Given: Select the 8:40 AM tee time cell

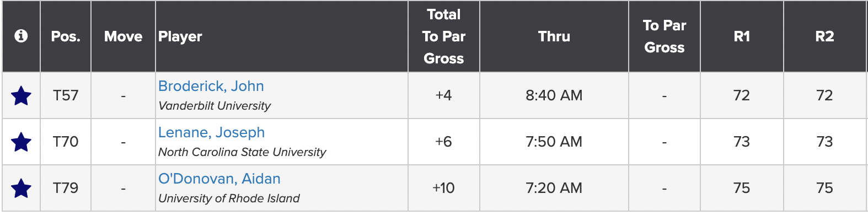Looking at the screenshot, I should coord(554,95).
